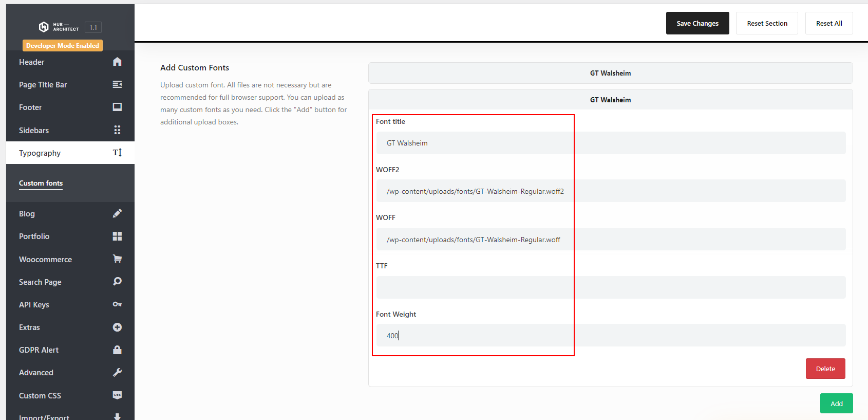The image size is (868, 420).
Task: Click the Sidebars grid dots icon
Action: pyautogui.click(x=117, y=130)
